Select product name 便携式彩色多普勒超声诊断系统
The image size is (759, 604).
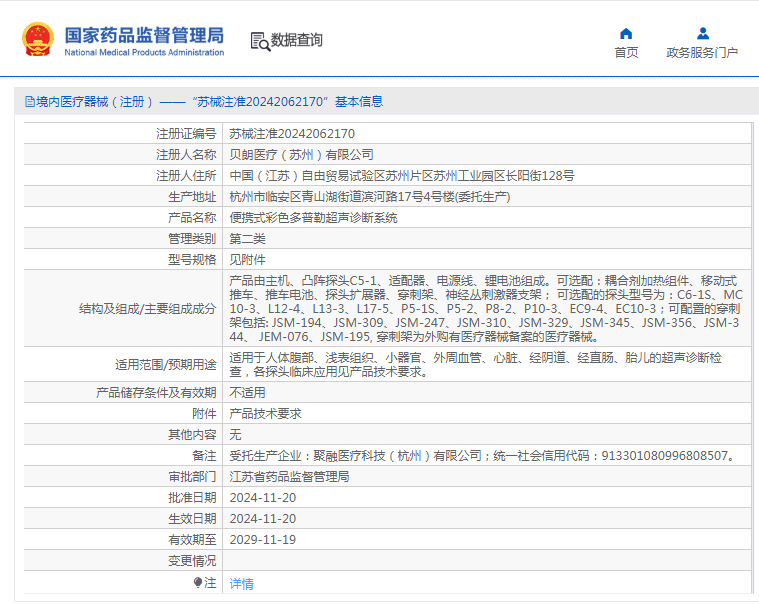[x=313, y=218]
